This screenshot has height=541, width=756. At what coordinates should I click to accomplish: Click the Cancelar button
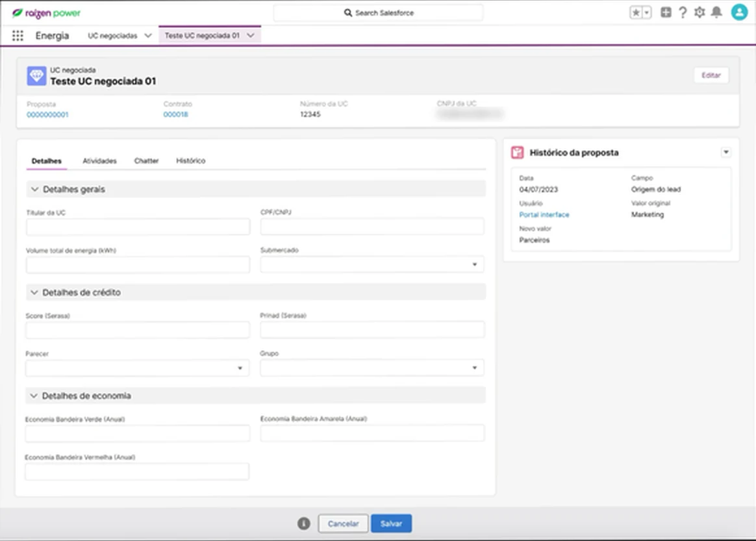pyautogui.click(x=344, y=523)
